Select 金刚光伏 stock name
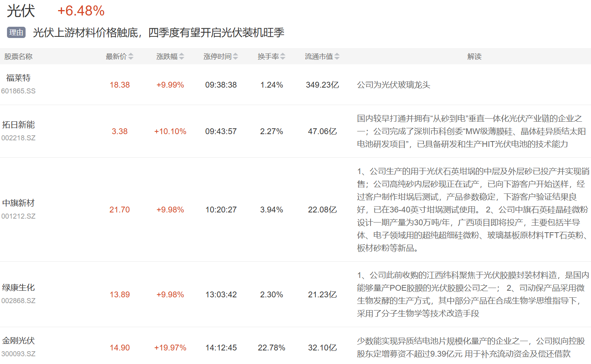 (18, 341)
